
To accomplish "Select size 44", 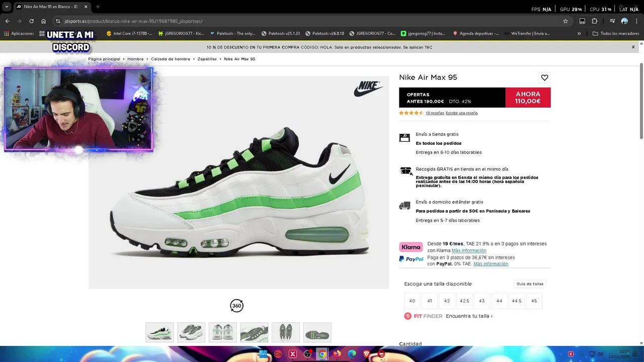I will [x=499, y=301].
